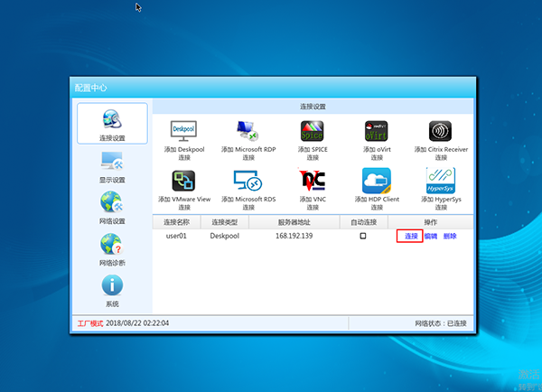The width and height of the screenshot is (542, 392).
Task: Add an oVirt connection
Action: (377, 140)
